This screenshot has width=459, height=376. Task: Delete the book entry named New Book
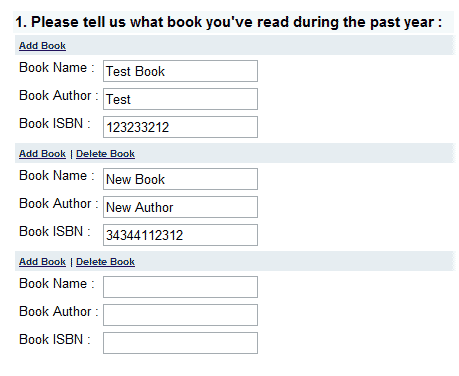105,154
